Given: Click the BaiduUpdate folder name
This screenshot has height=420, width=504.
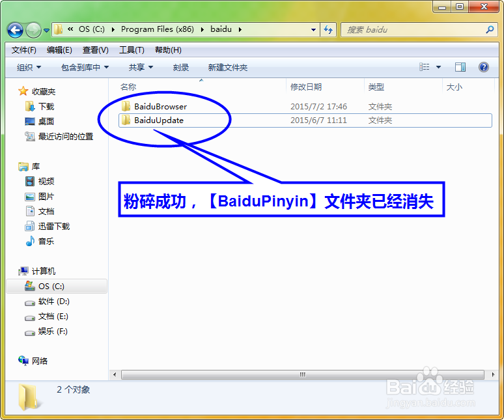Looking at the screenshot, I should [159, 120].
